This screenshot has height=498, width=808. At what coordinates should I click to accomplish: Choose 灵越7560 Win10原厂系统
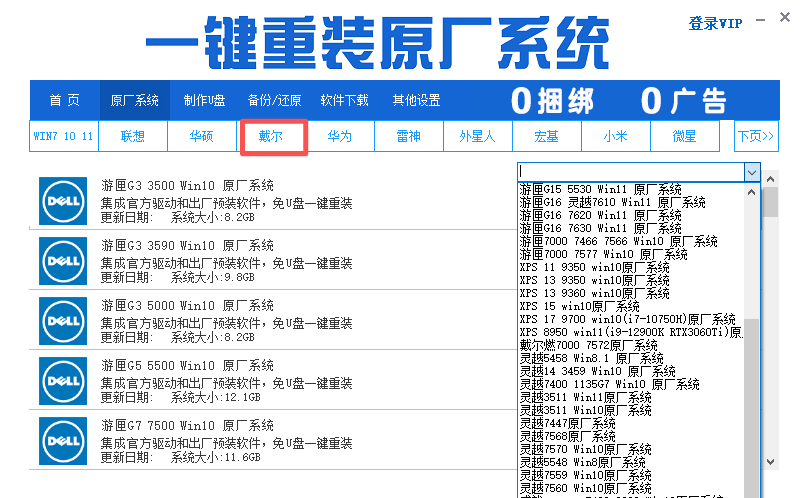point(585,488)
